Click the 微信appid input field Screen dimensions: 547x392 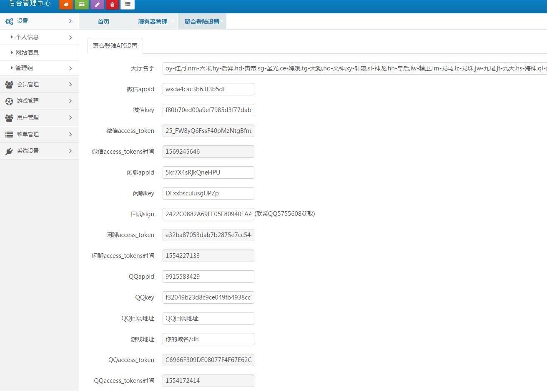[x=208, y=89]
